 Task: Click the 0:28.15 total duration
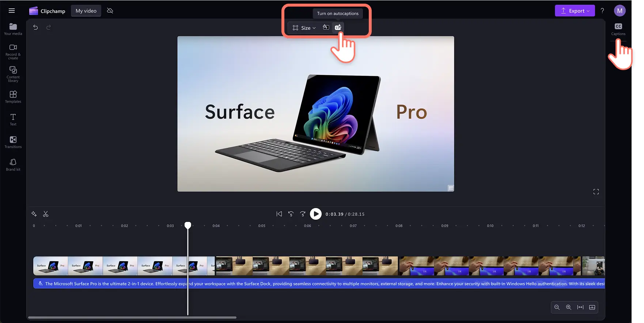(356, 214)
